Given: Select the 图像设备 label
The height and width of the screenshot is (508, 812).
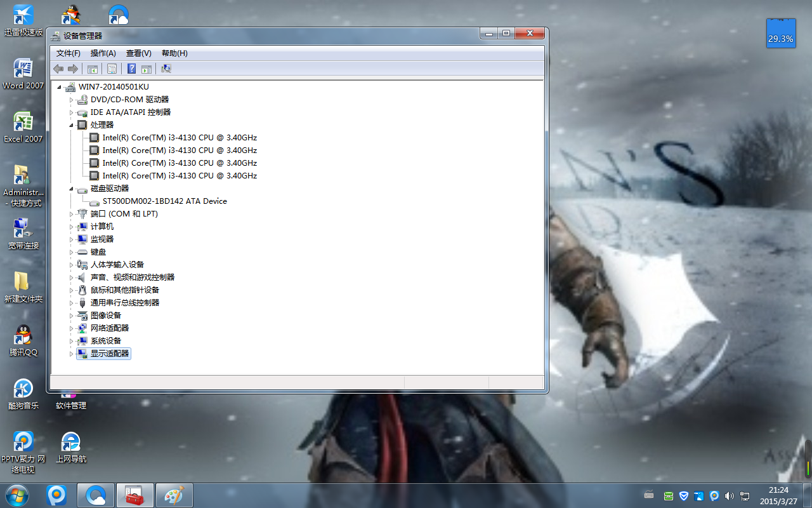Looking at the screenshot, I should (106, 316).
